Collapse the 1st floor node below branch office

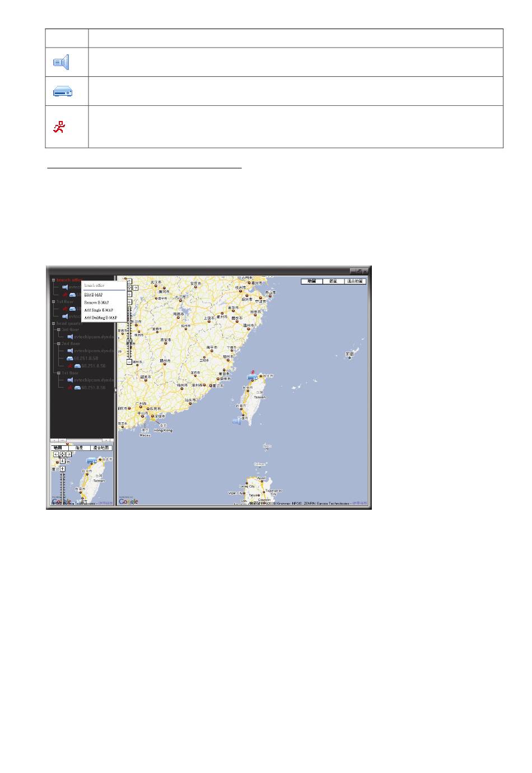(53, 302)
